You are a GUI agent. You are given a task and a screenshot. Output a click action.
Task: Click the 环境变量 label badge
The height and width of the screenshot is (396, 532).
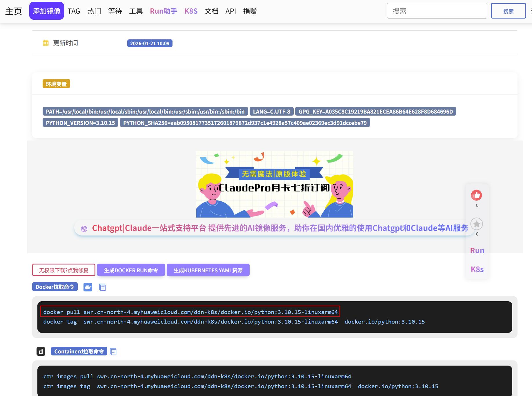pyautogui.click(x=56, y=84)
